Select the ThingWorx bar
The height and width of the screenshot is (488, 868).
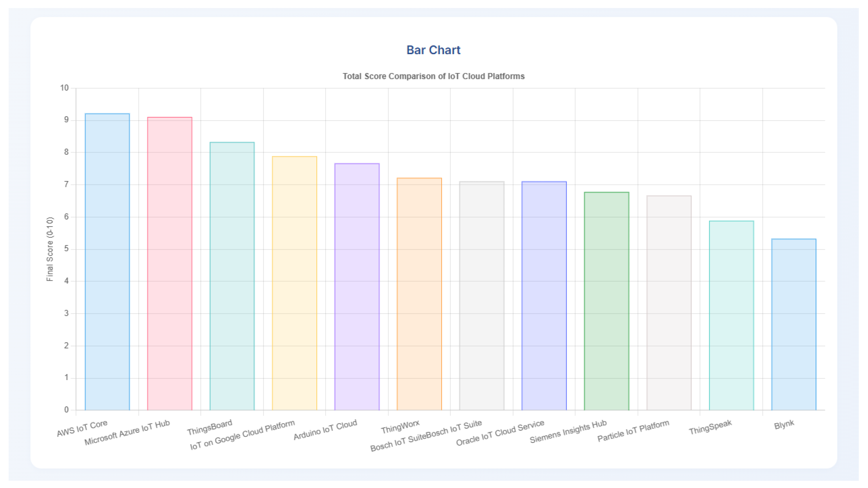(419, 294)
